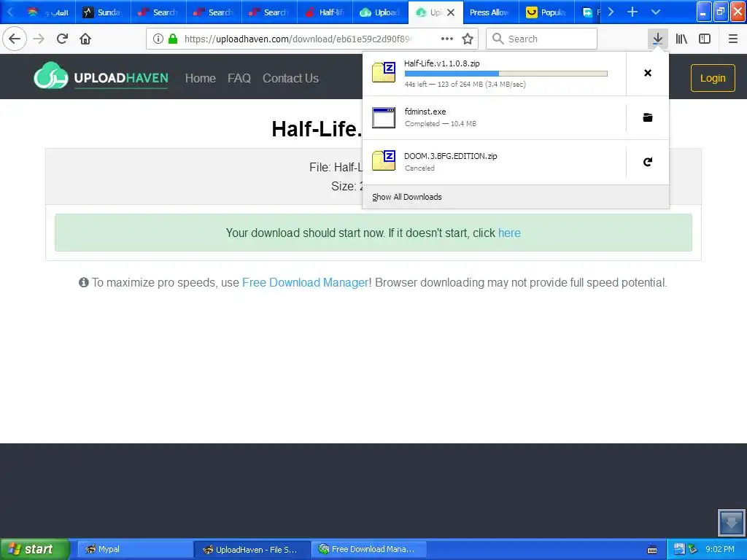Click the forward navigation arrow
This screenshot has height=560, width=747.
(x=39, y=39)
